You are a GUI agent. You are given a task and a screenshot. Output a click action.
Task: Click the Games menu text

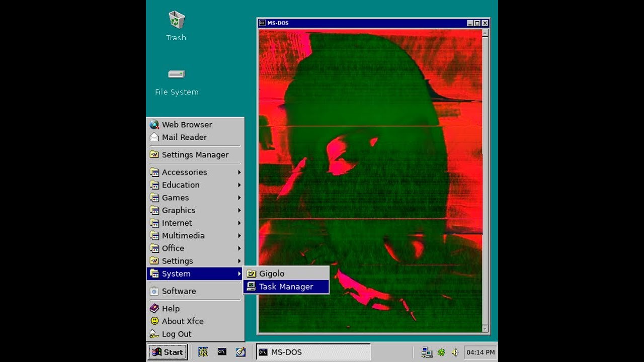(x=175, y=198)
